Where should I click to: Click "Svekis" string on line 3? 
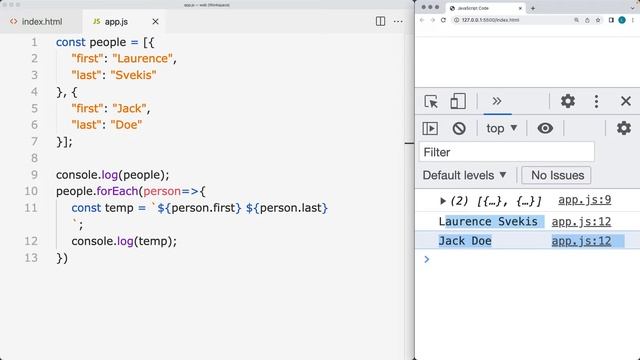[133, 75]
